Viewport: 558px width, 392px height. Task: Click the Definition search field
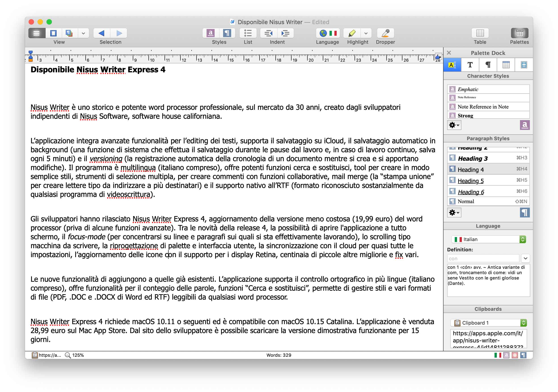483,259
